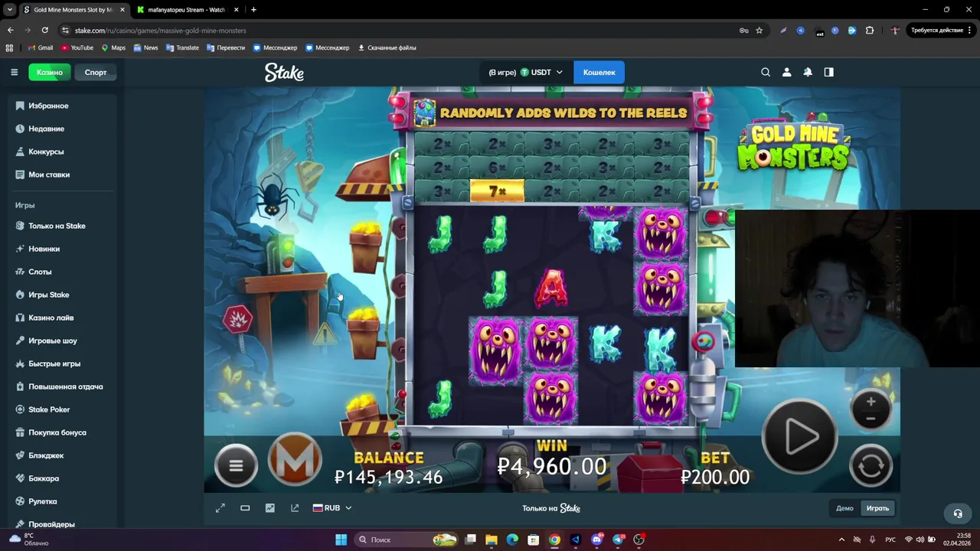Screen dimensions: 980x551
Task: Open the user profile icon
Action: [x=786, y=72]
